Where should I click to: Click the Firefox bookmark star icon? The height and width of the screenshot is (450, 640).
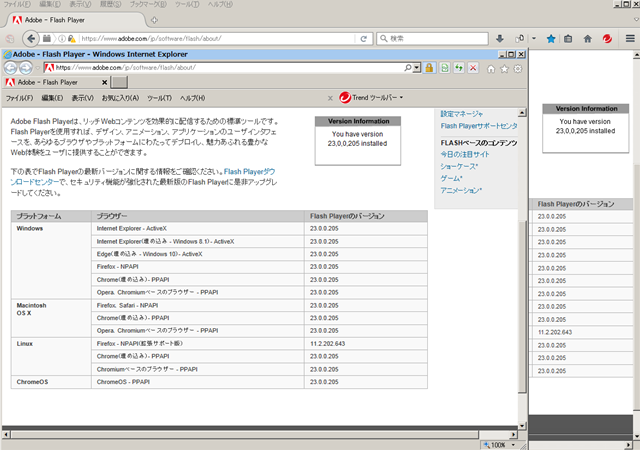point(551,39)
